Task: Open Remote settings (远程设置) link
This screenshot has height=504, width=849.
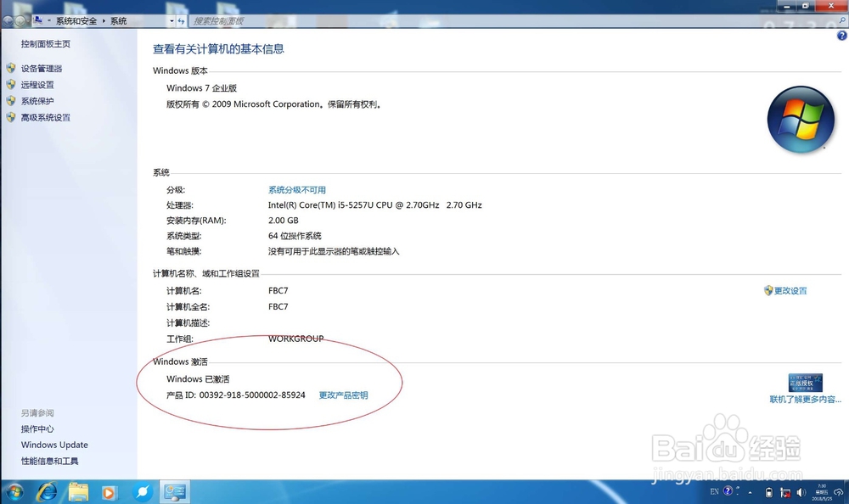Action: (37, 85)
